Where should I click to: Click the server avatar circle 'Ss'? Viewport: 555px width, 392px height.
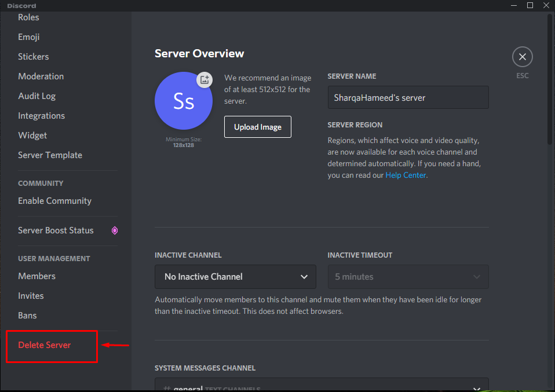[183, 101]
